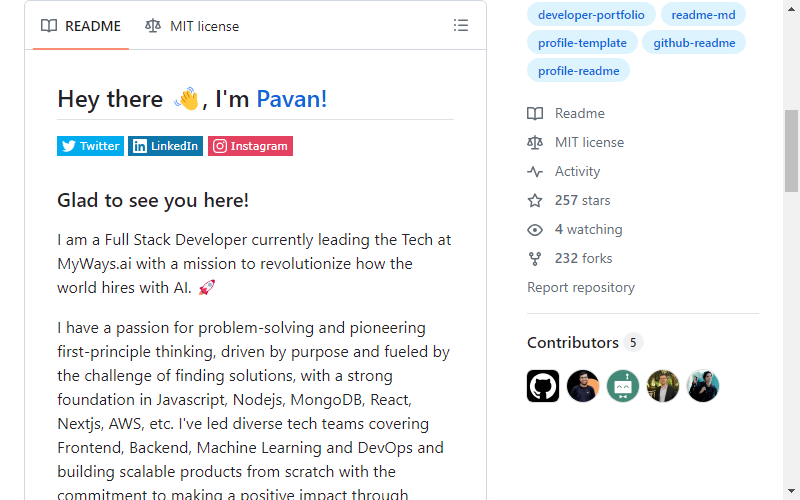Click the eye icon beside 4 watching
This screenshot has width=800, height=500.
[535, 230]
